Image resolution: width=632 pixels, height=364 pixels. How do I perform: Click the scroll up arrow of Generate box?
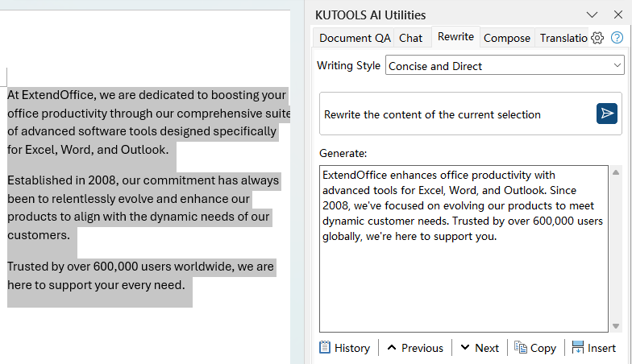click(x=616, y=172)
